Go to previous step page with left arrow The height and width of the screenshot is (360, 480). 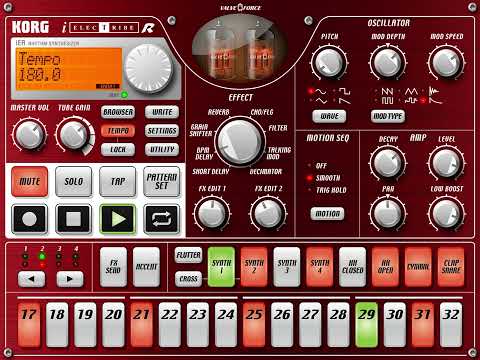click(x=31, y=279)
